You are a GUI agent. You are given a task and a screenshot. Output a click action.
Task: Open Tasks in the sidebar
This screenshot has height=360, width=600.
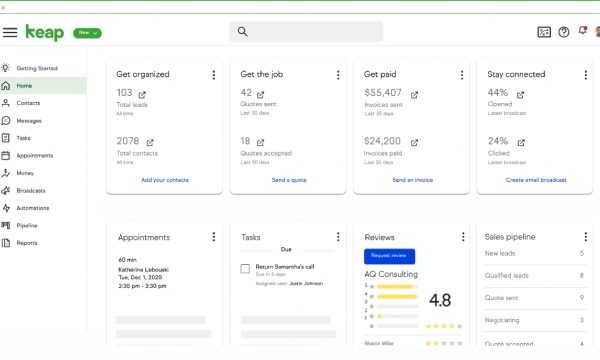tap(23, 138)
